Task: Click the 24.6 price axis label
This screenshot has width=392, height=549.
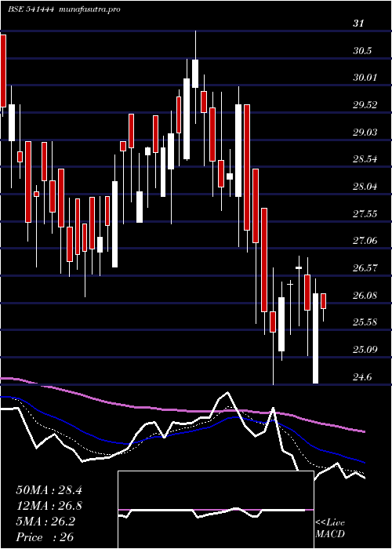Action: point(362,377)
